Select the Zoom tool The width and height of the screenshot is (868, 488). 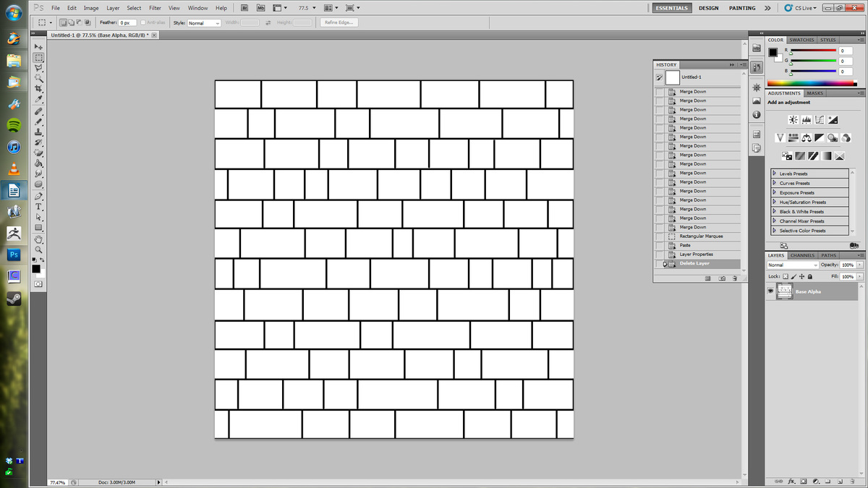(39, 250)
